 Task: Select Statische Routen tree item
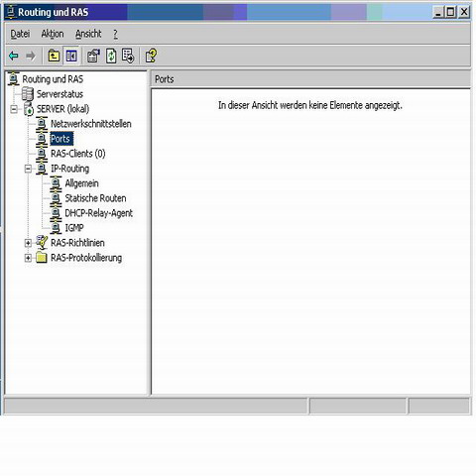coord(95,198)
